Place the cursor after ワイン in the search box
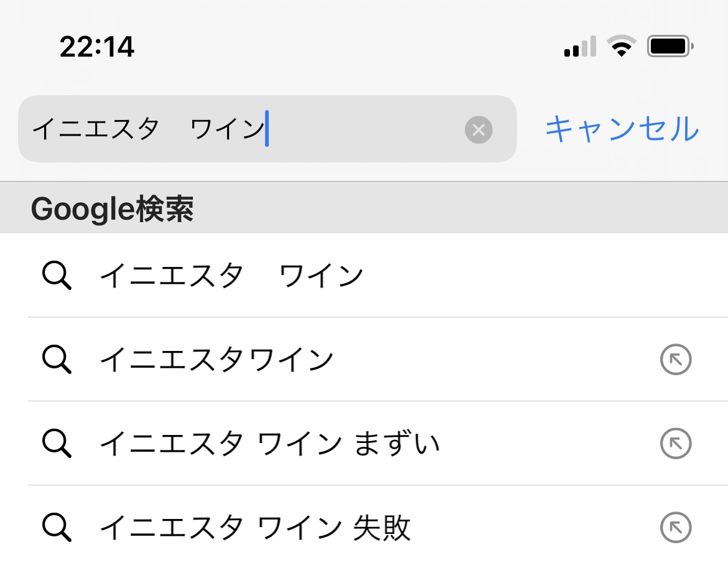 click(x=267, y=129)
